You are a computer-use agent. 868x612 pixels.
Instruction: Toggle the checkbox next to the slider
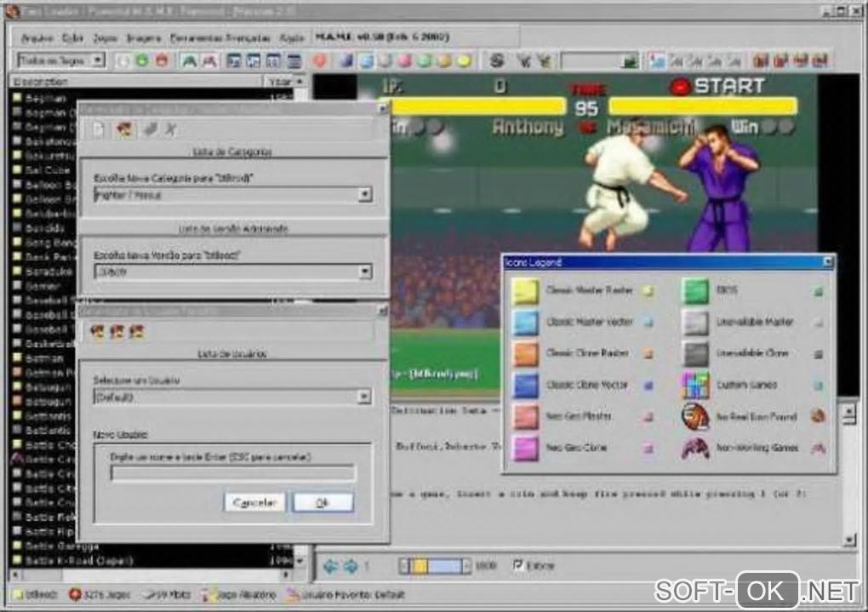(x=517, y=565)
